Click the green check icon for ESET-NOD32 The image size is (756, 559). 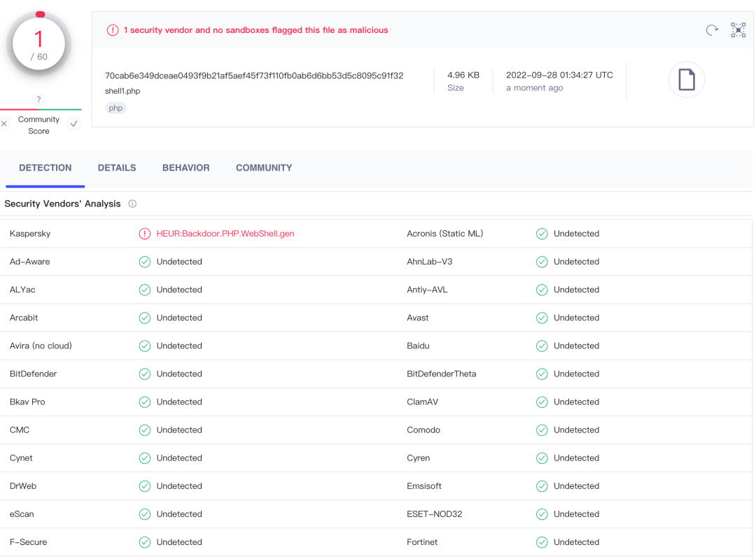coord(542,514)
